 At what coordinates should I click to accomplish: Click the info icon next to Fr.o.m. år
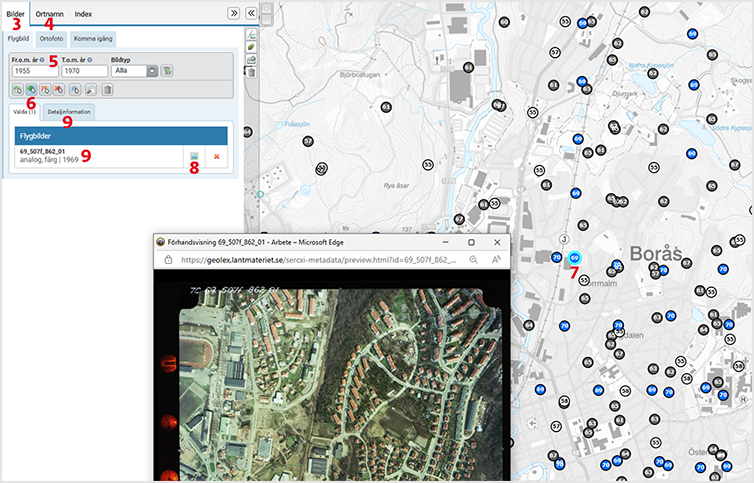tap(42, 60)
